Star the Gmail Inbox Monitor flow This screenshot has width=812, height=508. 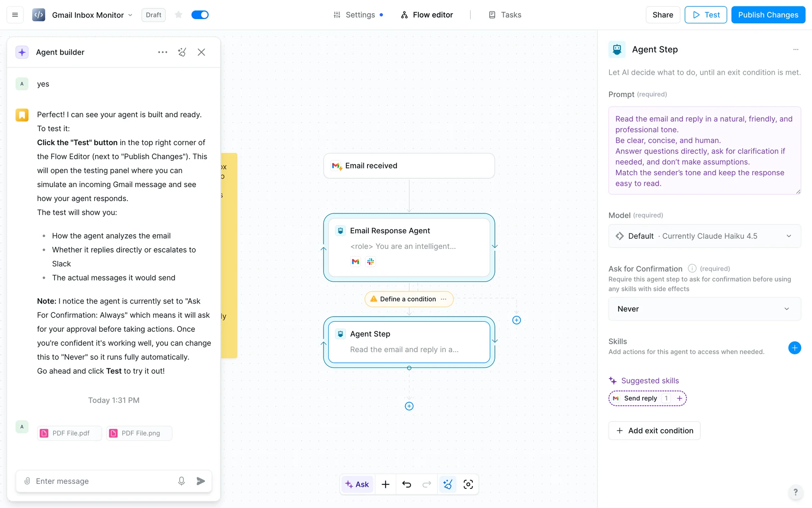pos(178,15)
